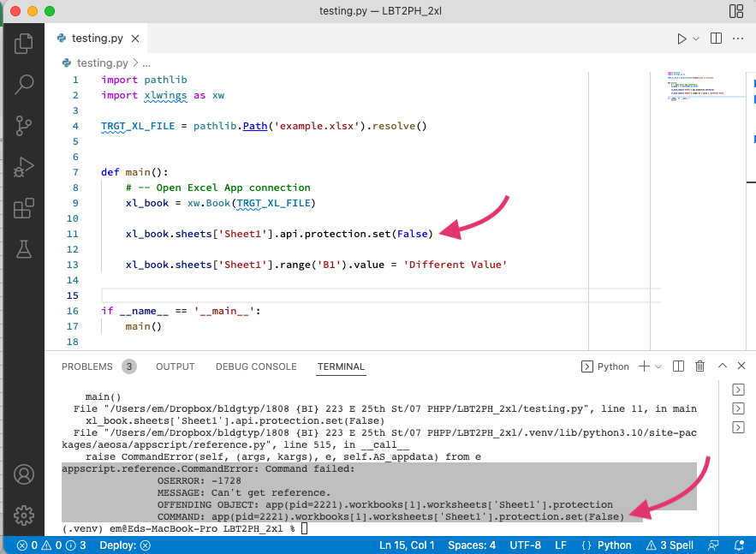756x554 pixels.
Task: Open the Run and Debug view
Action: point(23,167)
